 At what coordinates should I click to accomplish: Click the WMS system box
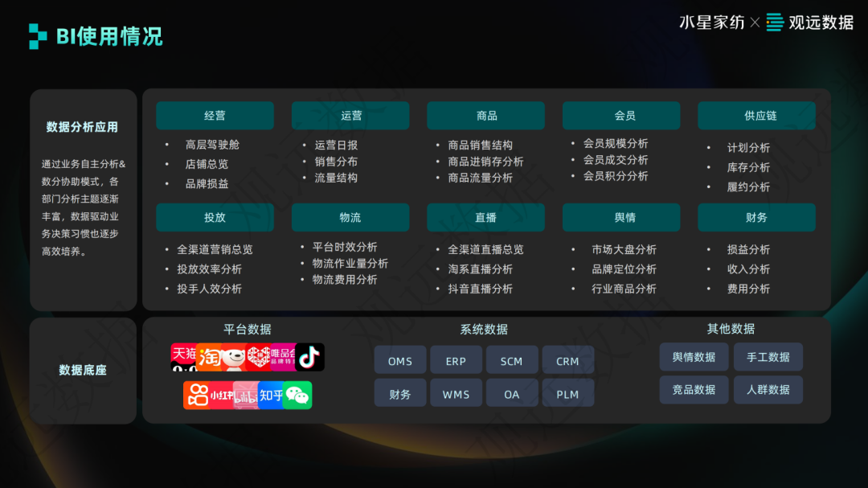pyautogui.click(x=457, y=393)
